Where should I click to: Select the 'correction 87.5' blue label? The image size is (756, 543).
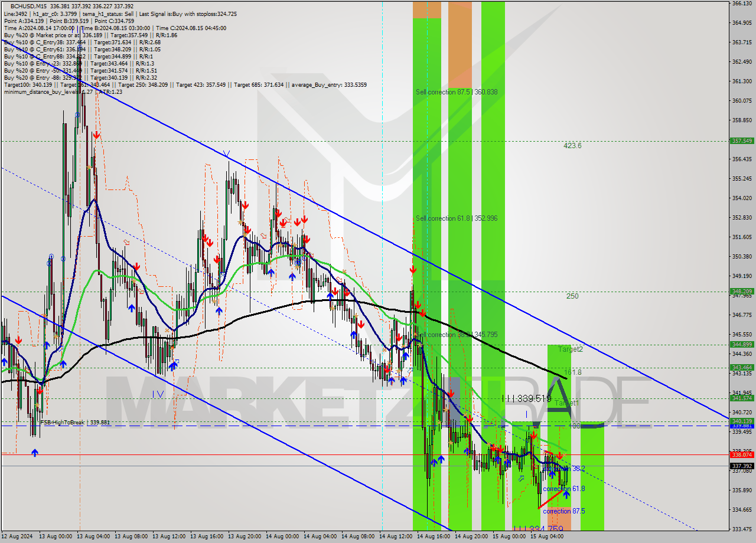pos(564,511)
